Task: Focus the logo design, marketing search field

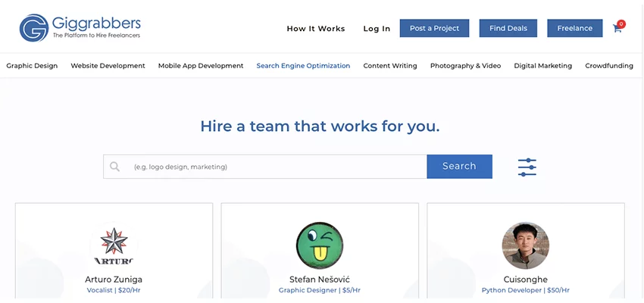Action: 265,167
